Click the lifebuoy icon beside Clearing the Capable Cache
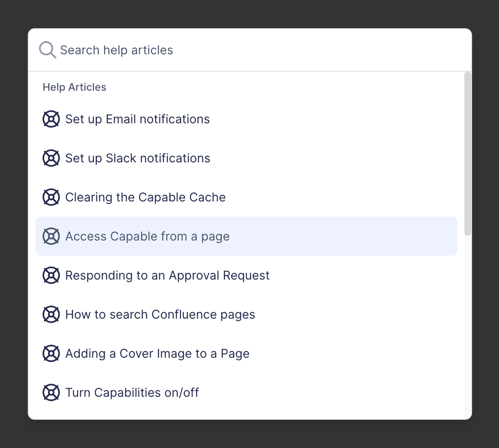The width and height of the screenshot is (499, 448). point(51,197)
